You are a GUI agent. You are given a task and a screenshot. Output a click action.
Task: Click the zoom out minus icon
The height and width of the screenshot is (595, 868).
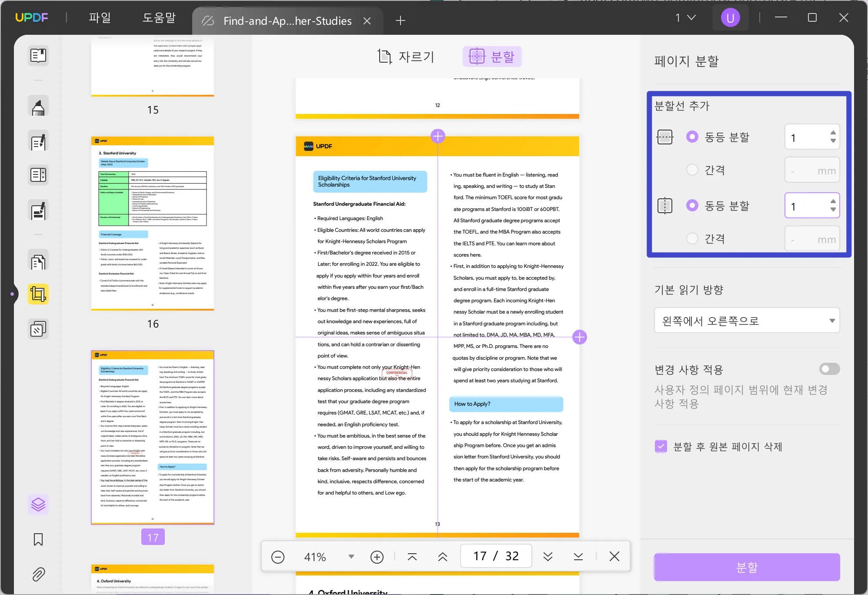(x=278, y=557)
